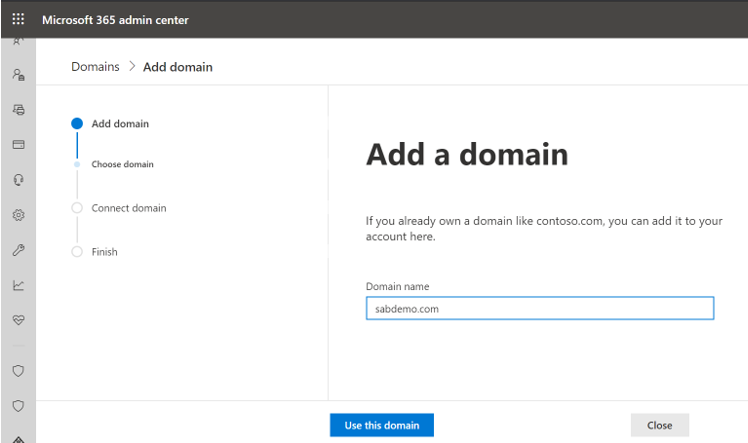Open Setup wrench icon in sidebar

pyautogui.click(x=18, y=250)
